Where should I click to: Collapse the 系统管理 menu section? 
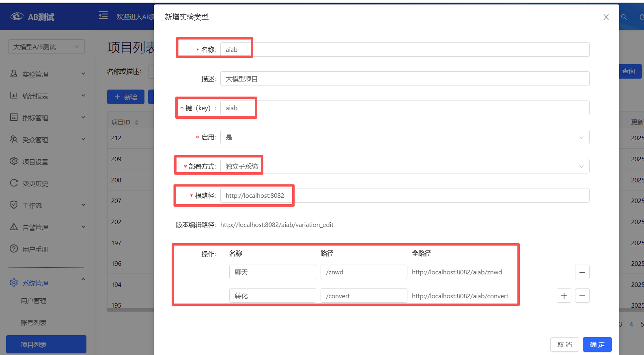[x=83, y=279]
